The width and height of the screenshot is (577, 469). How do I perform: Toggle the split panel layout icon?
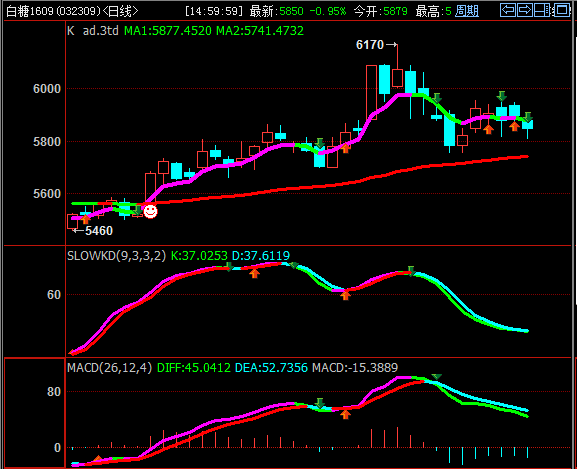[542, 10]
